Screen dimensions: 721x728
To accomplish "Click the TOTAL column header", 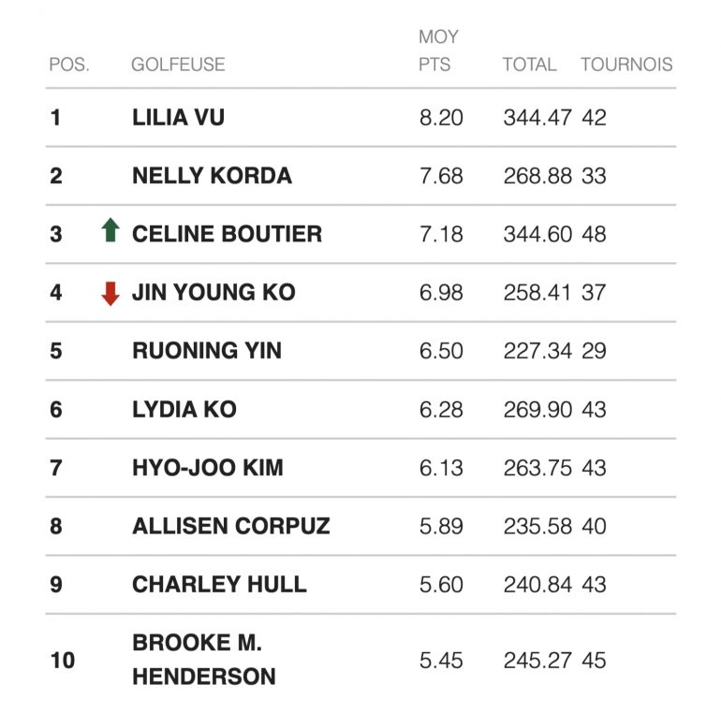I will (530, 65).
